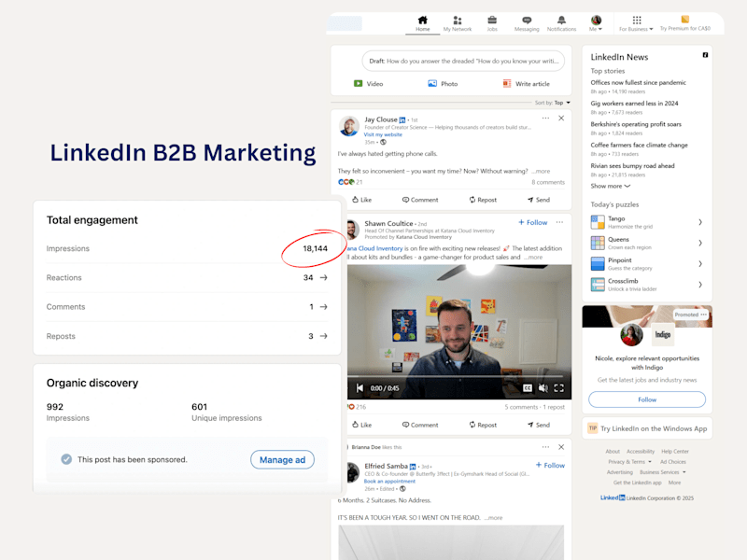Image resolution: width=747 pixels, height=560 pixels.
Task: Click the Draft post input field
Action: click(x=463, y=61)
